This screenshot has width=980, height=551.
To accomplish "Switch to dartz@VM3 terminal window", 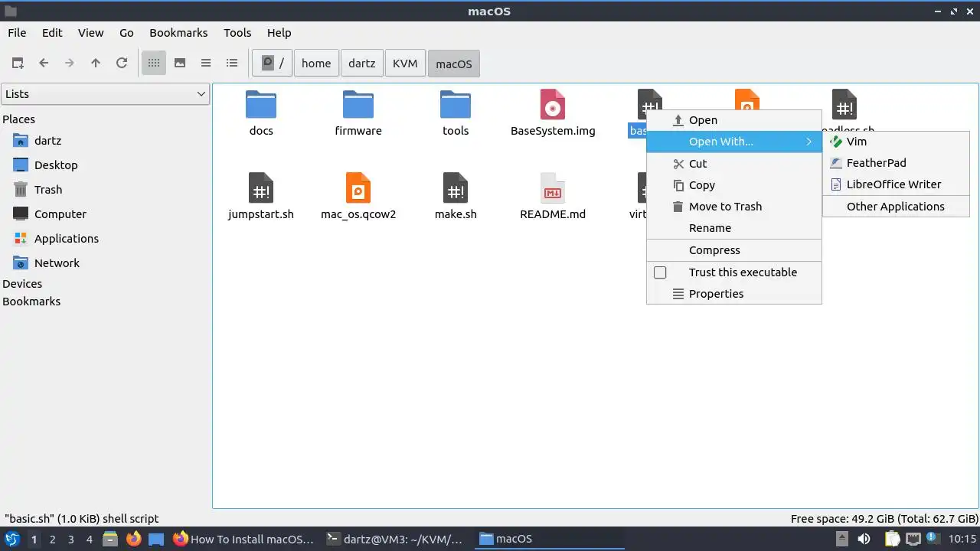I will (395, 539).
